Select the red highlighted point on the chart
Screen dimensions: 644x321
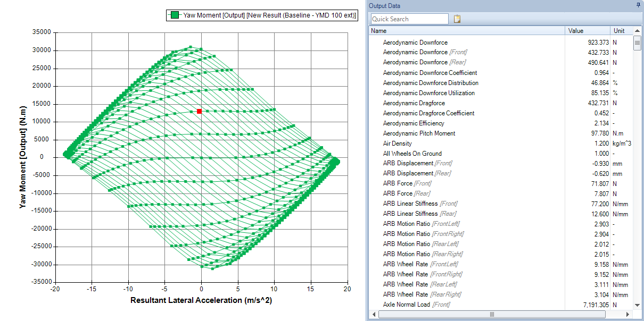(199, 111)
